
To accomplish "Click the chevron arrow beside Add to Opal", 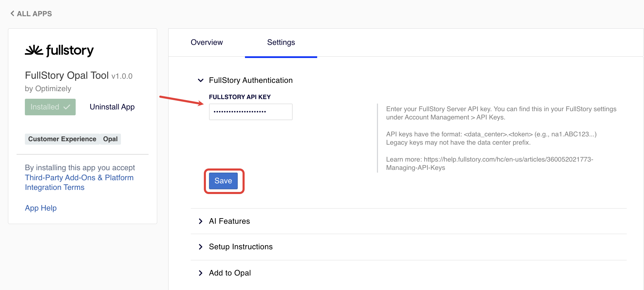I will pos(200,273).
